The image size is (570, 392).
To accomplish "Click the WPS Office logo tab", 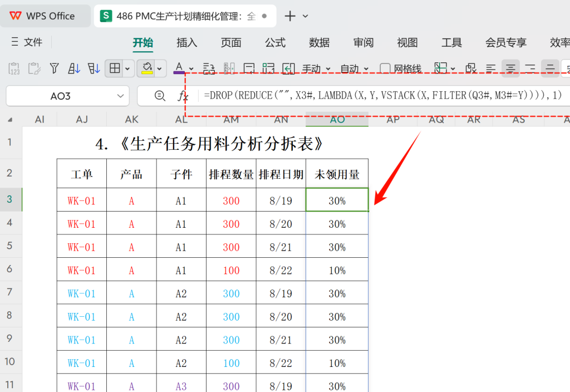I will point(45,16).
